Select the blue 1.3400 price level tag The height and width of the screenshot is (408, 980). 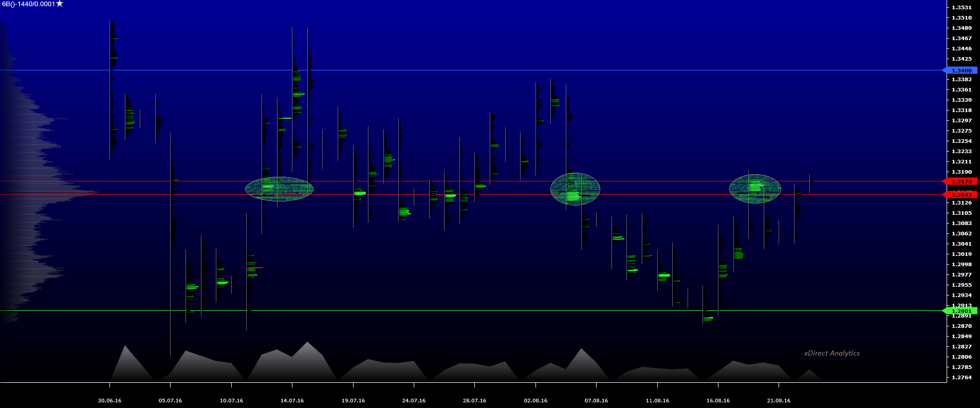point(961,70)
